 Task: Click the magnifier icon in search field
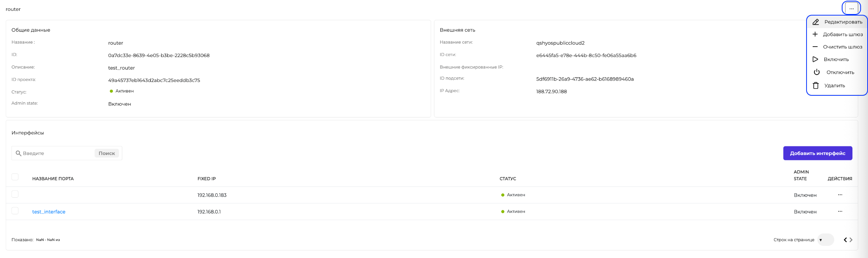(x=18, y=153)
